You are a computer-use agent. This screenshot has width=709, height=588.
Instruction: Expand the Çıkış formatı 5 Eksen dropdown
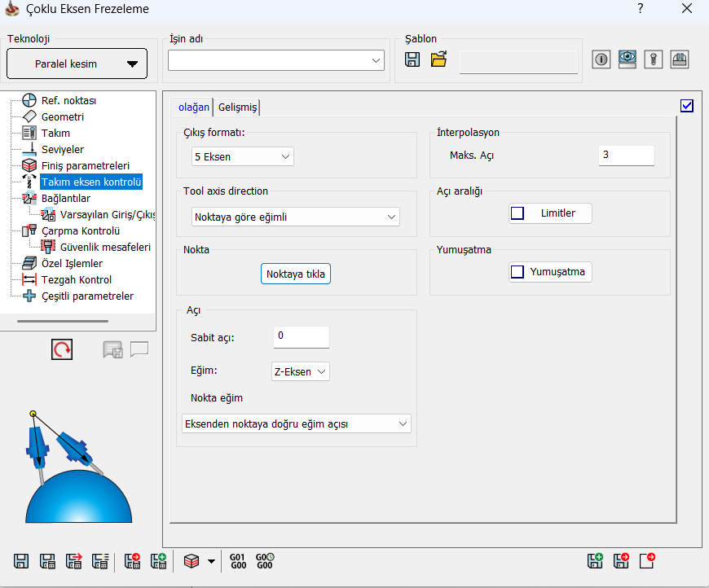pyautogui.click(x=243, y=156)
